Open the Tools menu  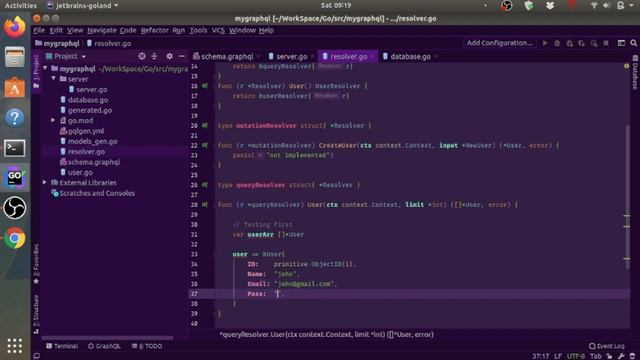click(198, 30)
